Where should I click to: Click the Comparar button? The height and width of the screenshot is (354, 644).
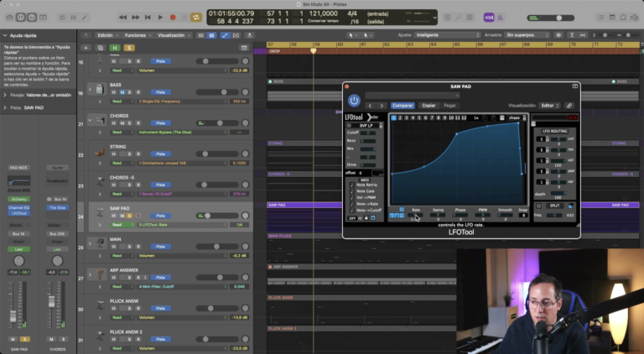(x=402, y=106)
